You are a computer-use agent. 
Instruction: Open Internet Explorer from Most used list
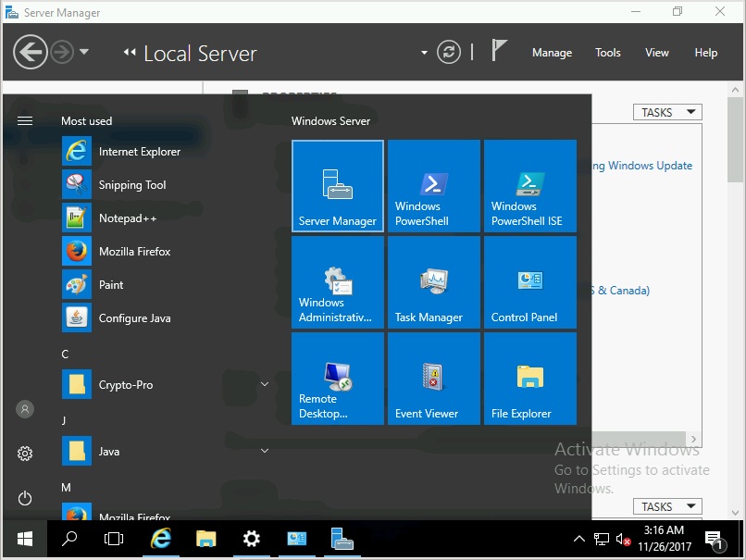121,151
